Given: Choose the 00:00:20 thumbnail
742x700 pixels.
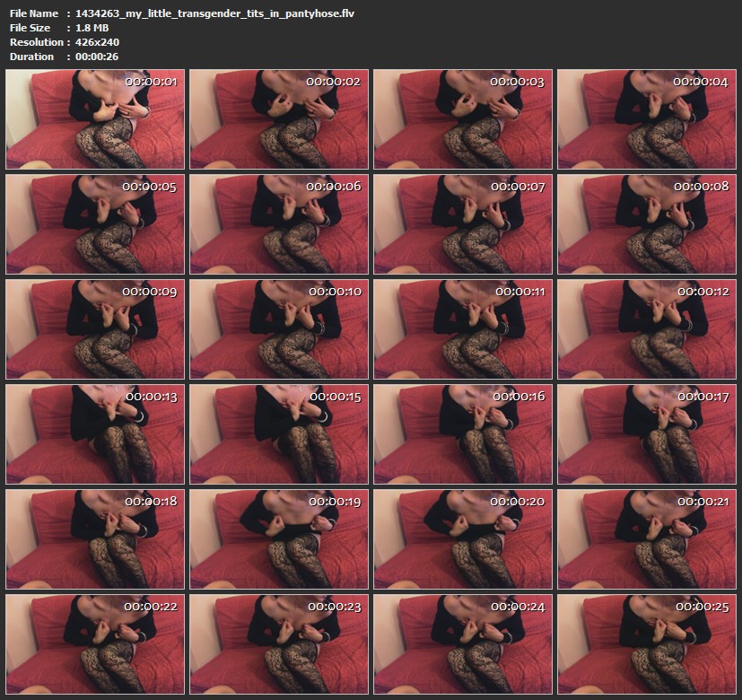Looking at the screenshot, I should 462,538.
